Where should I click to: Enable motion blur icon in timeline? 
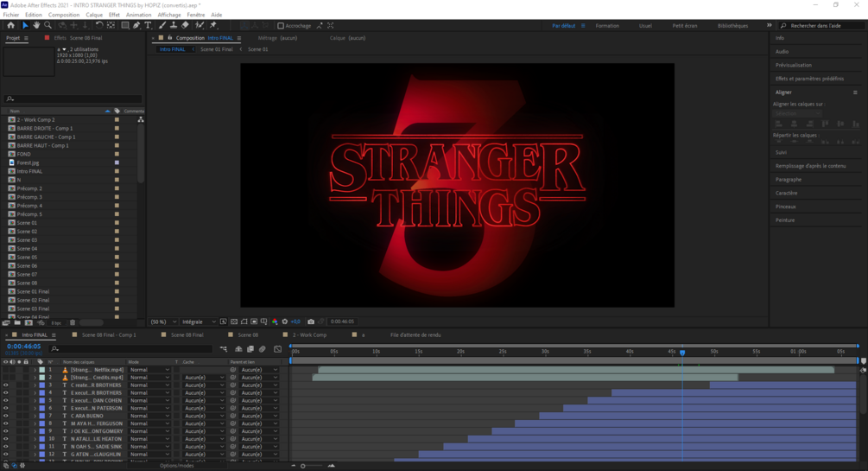coord(263,349)
